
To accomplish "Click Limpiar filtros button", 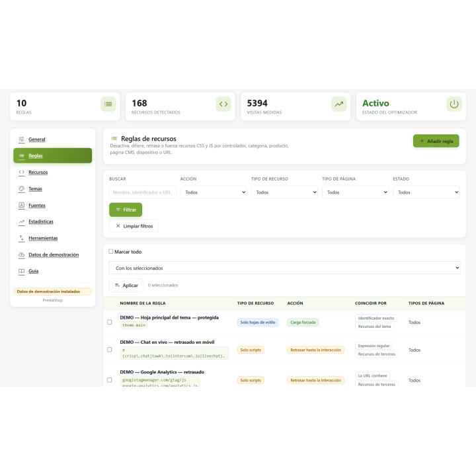I will (134, 226).
